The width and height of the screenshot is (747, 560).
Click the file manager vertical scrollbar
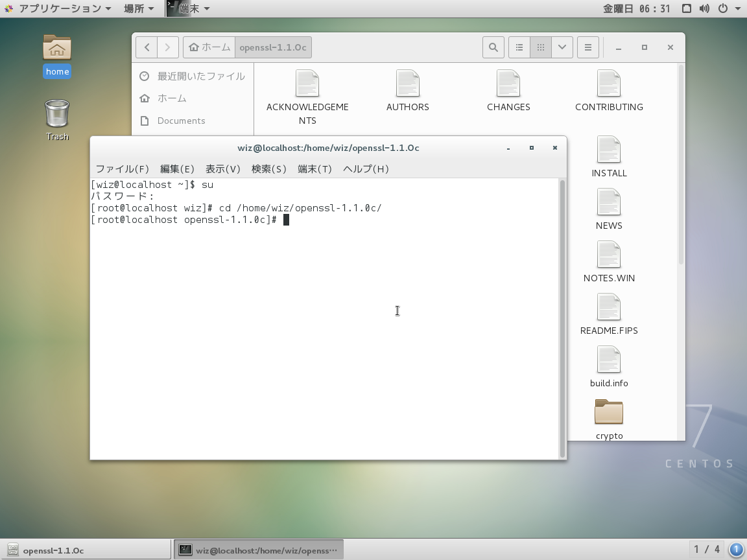(681, 164)
